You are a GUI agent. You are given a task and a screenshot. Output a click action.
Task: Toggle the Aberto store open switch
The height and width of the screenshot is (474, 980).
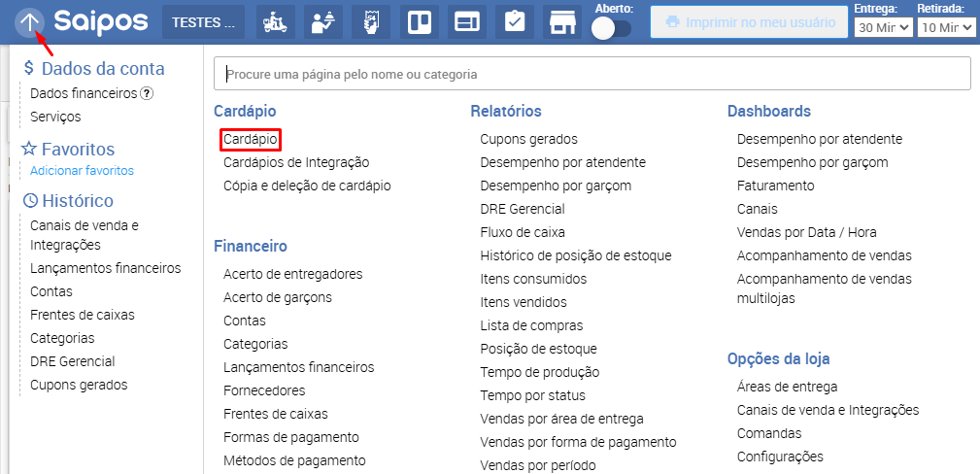611,28
